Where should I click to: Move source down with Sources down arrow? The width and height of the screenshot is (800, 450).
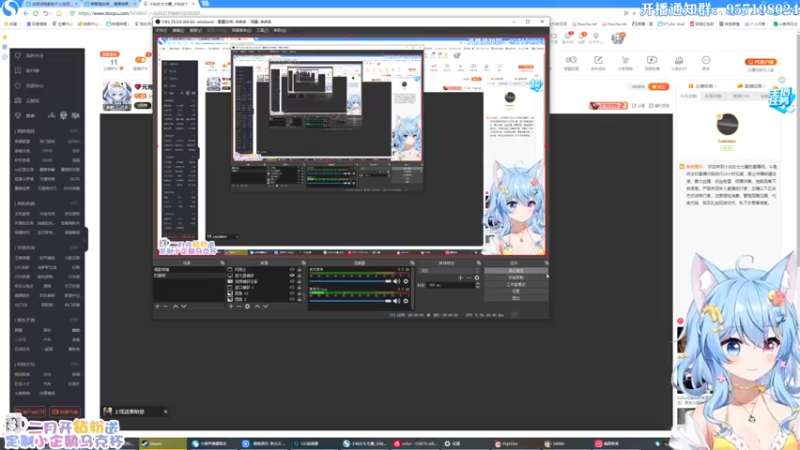(x=265, y=306)
